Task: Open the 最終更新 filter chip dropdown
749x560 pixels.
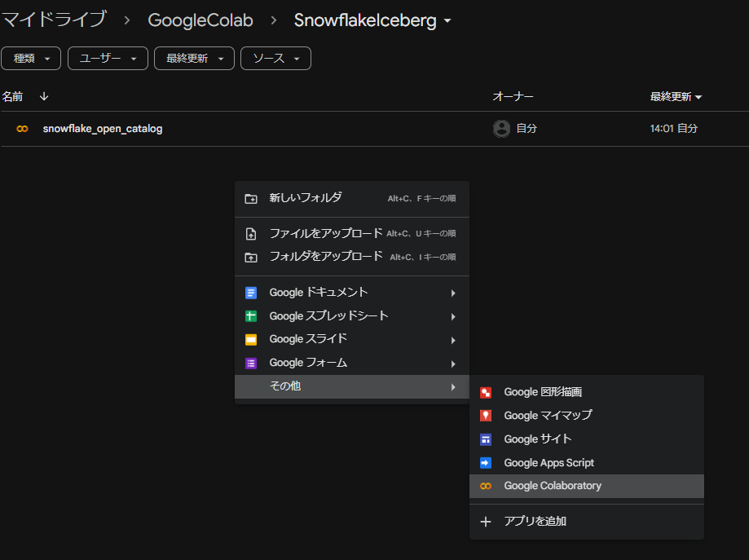Action: (195, 59)
